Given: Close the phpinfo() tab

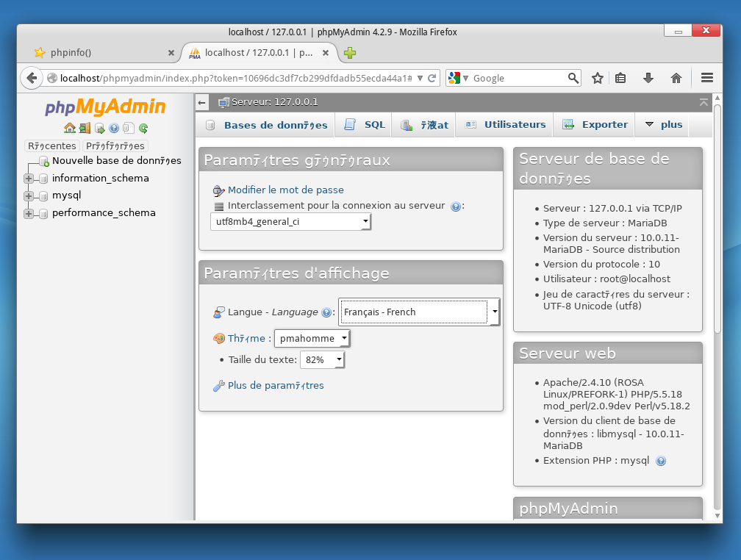Looking at the screenshot, I should [171, 53].
